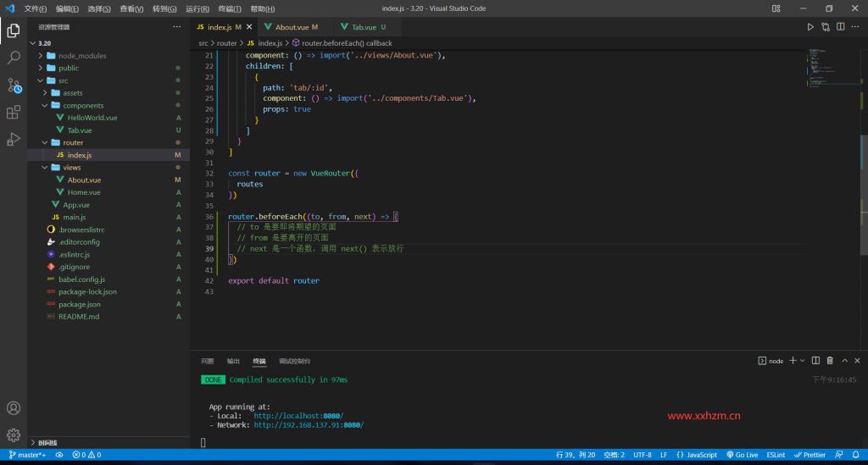The width and height of the screenshot is (868, 465).
Task: Open Run and Debug view
Action: tap(14, 139)
